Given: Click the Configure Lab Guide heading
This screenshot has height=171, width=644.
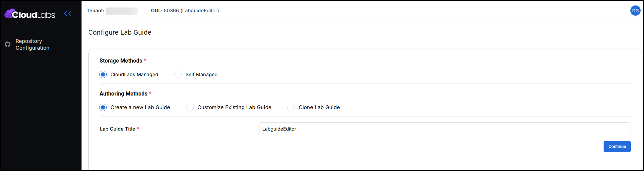Looking at the screenshot, I should click(120, 33).
